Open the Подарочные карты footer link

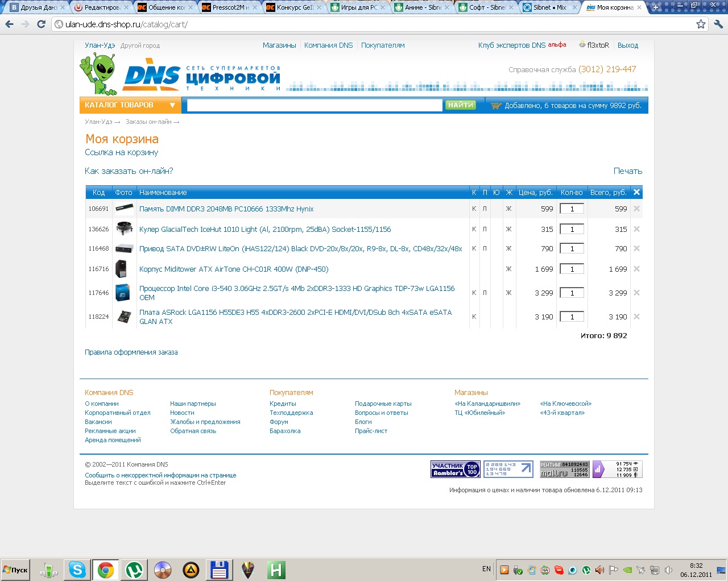pos(383,404)
